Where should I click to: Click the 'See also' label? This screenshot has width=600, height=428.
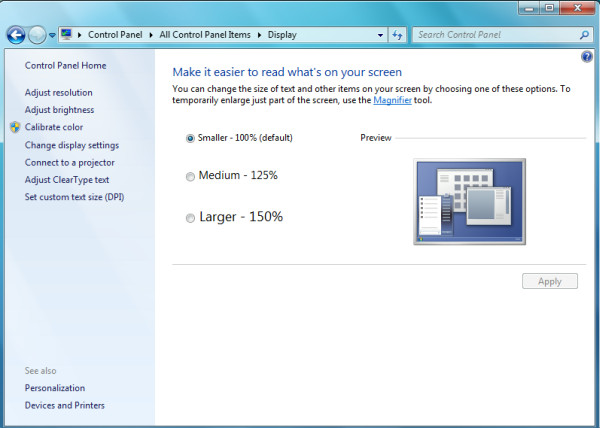click(41, 371)
